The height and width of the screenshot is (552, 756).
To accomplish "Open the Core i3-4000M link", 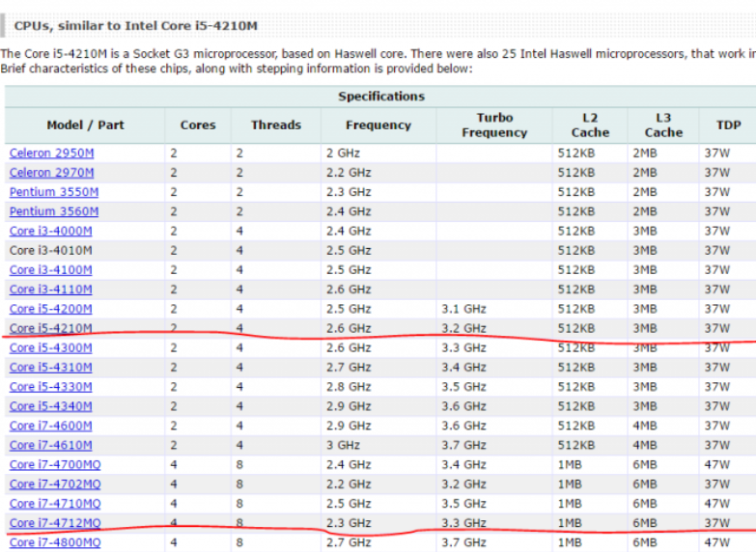I will (50, 231).
